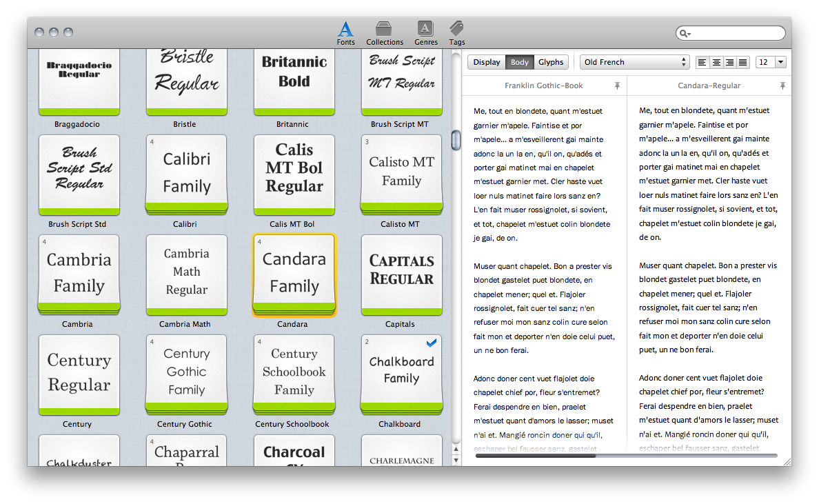The width and height of the screenshot is (819, 504).
Task: Click the Century Gothic caption label
Action: [184, 424]
